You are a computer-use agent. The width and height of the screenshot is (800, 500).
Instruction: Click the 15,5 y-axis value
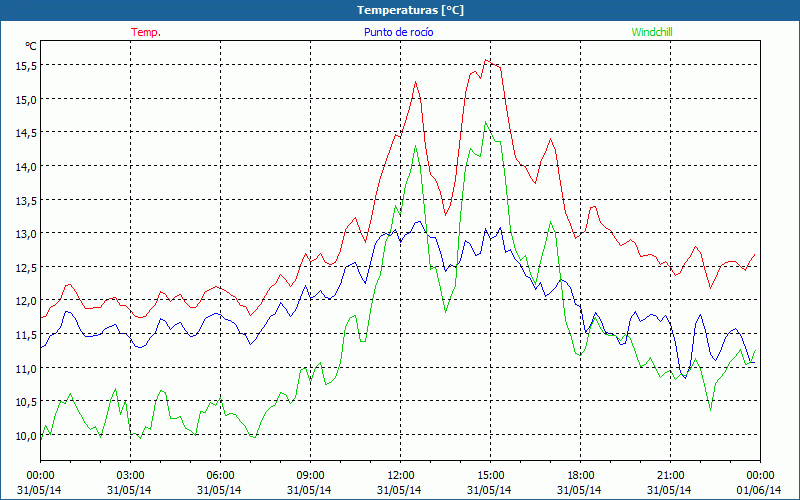(27, 66)
